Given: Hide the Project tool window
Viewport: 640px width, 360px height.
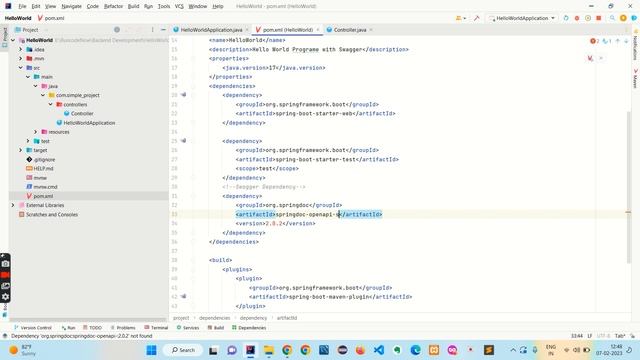Looking at the screenshot, I should tap(163, 30).
